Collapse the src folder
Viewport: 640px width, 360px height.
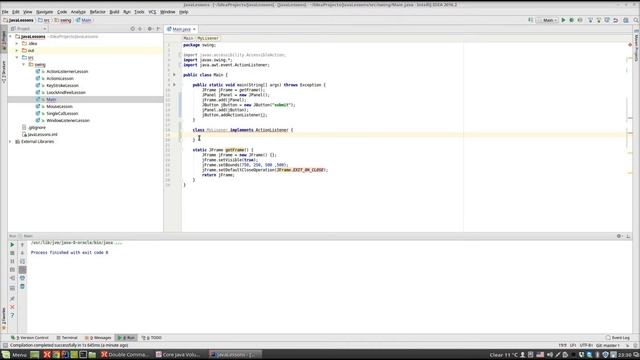pyautogui.click(x=17, y=58)
